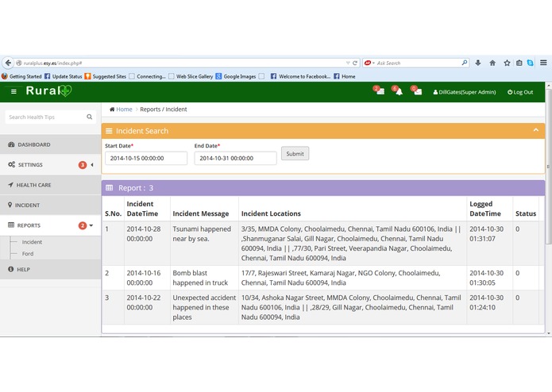The height and width of the screenshot is (392, 552).
Task: Click Log Out link
Action: pos(520,92)
